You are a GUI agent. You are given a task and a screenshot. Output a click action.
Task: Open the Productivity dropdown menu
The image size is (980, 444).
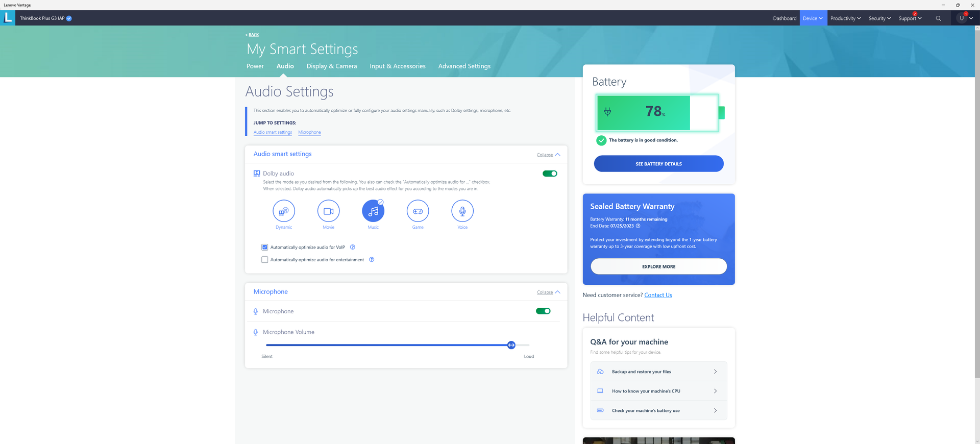click(845, 18)
